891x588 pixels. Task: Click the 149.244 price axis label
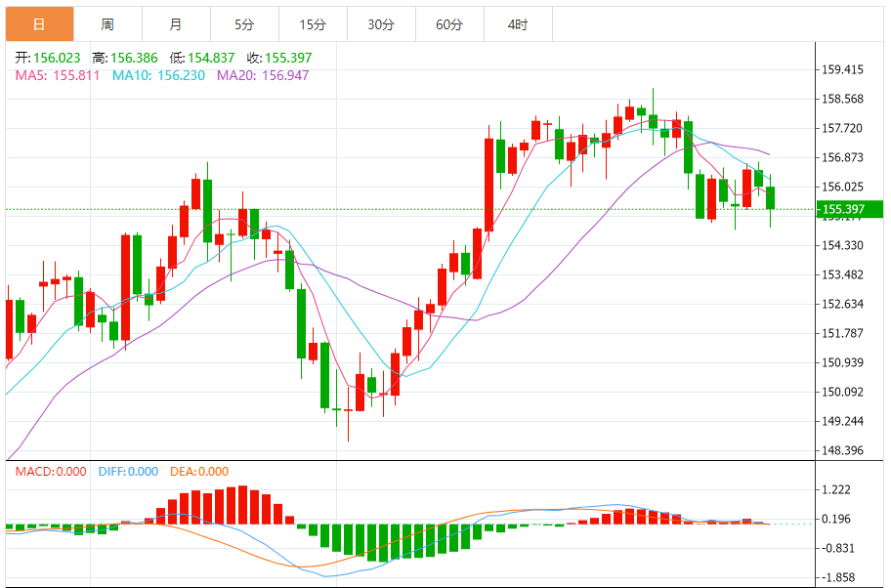pyautogui.click(x=843, y=421)
